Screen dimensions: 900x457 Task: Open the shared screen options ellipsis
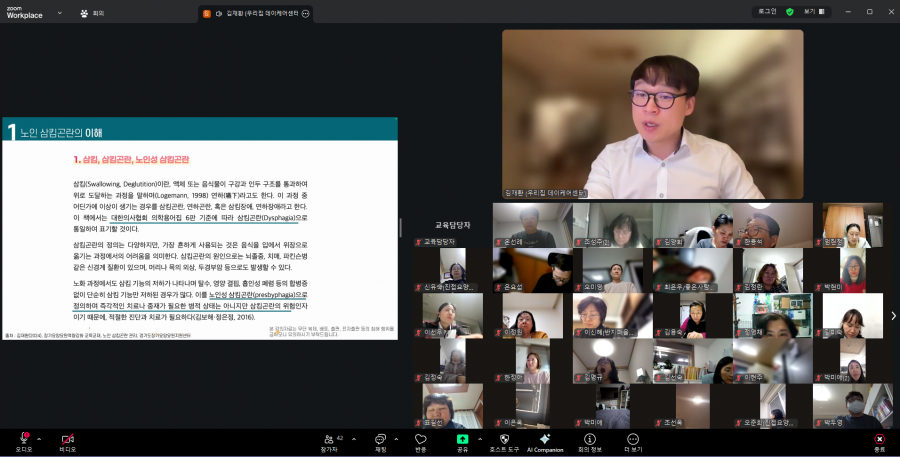(x=306, y=14)
